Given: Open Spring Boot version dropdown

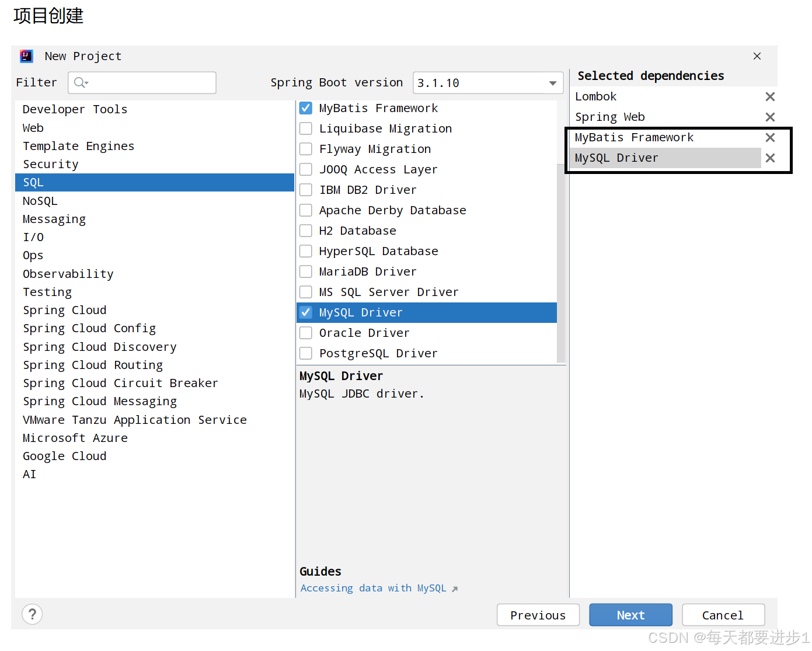Looking at the screenshot, I should (x=488, y=83).
